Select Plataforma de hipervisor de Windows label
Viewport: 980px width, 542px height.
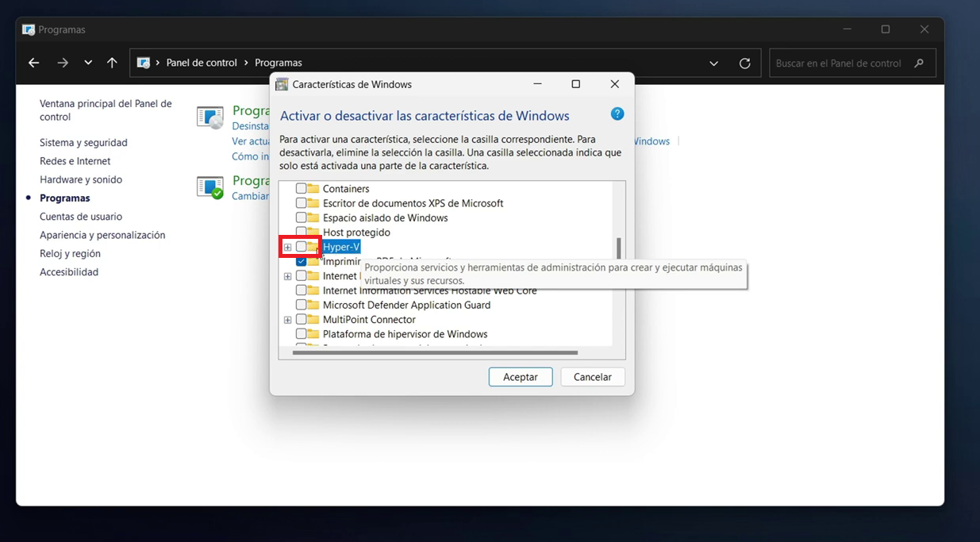point(405,334)
